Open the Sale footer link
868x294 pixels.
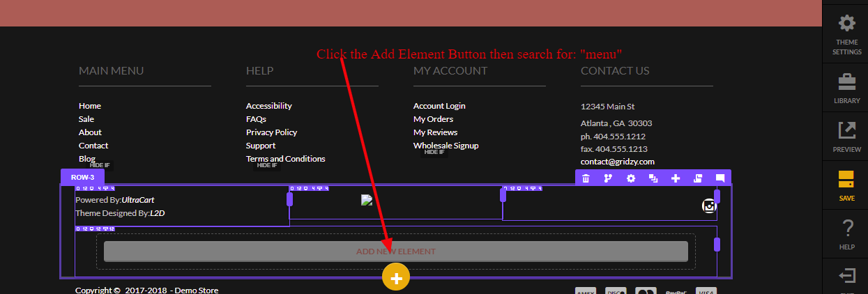tap(86, 119)
